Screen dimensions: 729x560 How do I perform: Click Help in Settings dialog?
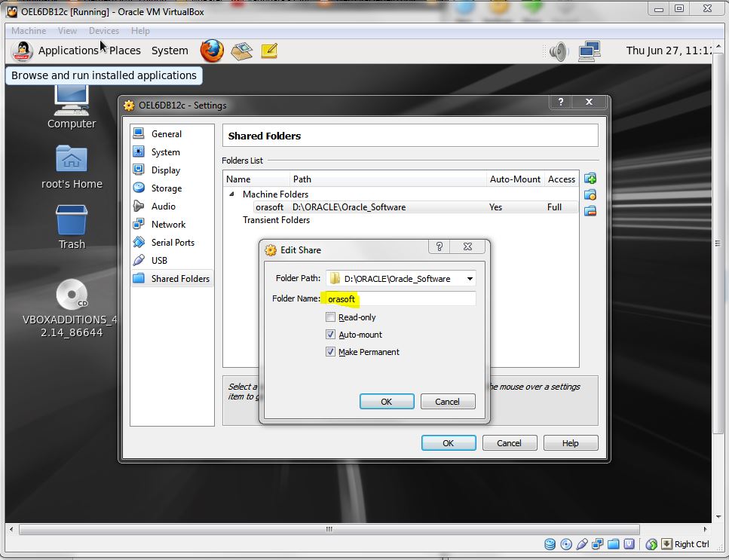(571, 443)
